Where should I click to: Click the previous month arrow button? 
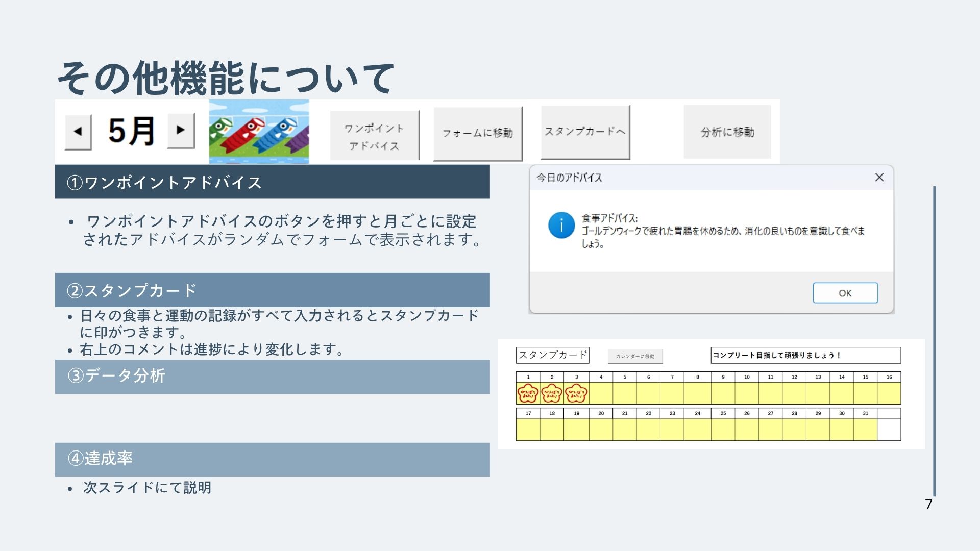[x=78, y=132]
